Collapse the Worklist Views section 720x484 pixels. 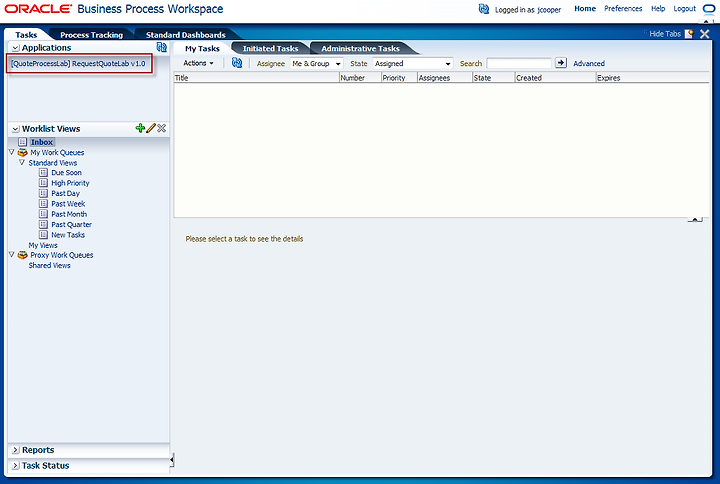tap(15, 129)
